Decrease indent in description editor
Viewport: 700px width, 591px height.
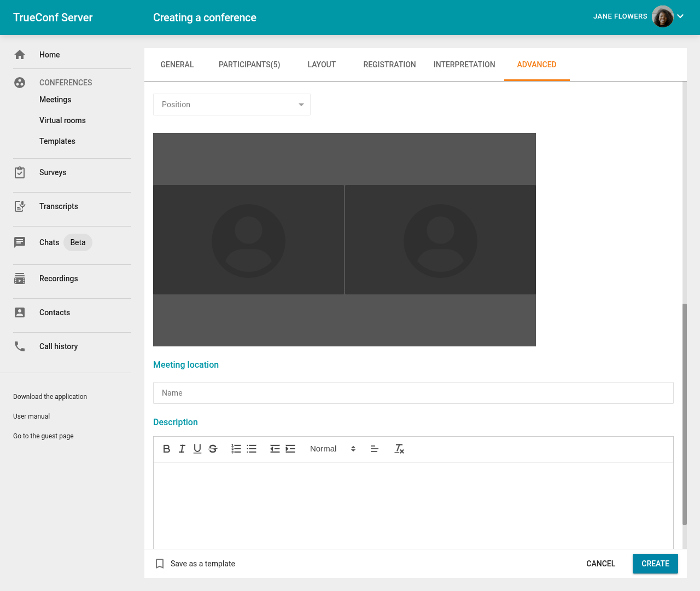pos(275,449)
